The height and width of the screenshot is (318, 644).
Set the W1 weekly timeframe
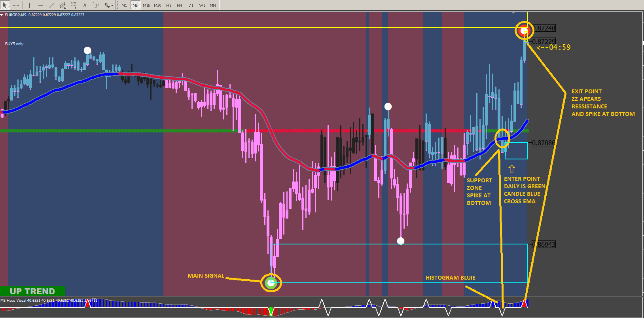click(202, 5)
